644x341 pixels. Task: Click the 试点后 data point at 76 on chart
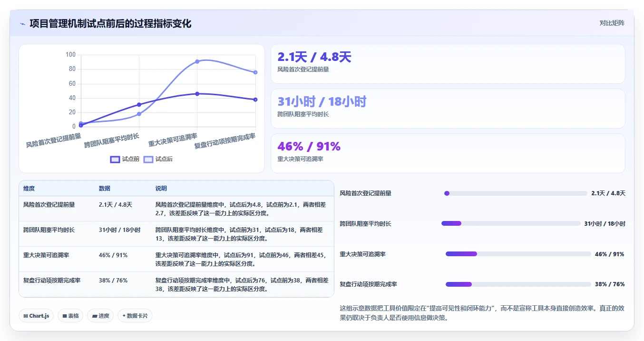(255, 72)
